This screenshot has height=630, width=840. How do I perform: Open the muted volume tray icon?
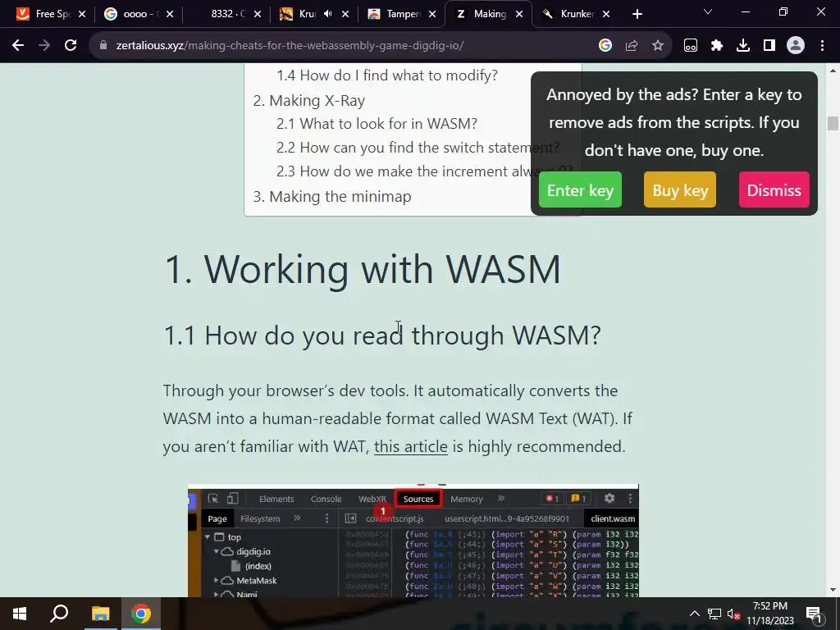click(734, 614)
